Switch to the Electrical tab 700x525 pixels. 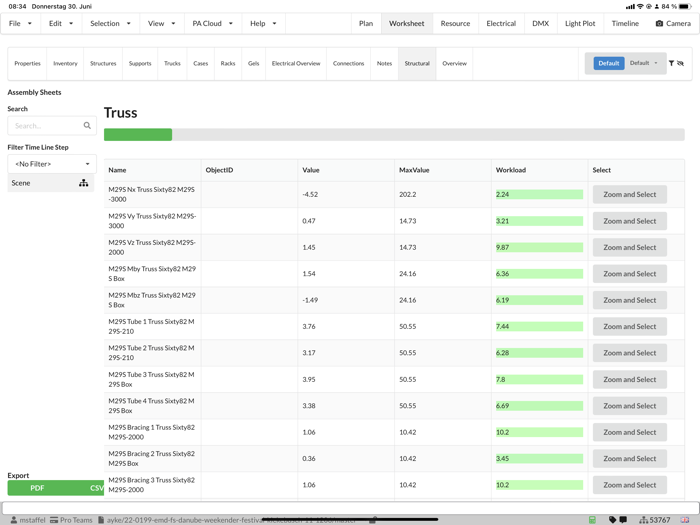click(x=501, y=23)
